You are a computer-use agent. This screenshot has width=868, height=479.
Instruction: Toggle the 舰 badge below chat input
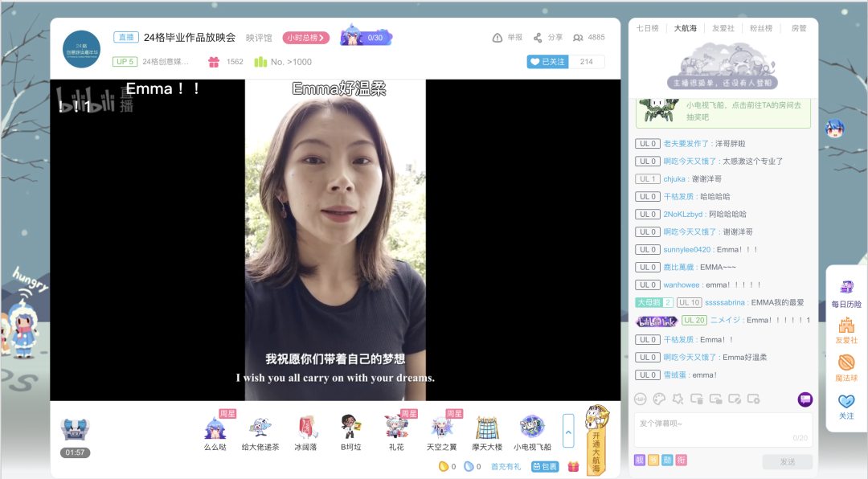tap(640, 461)
